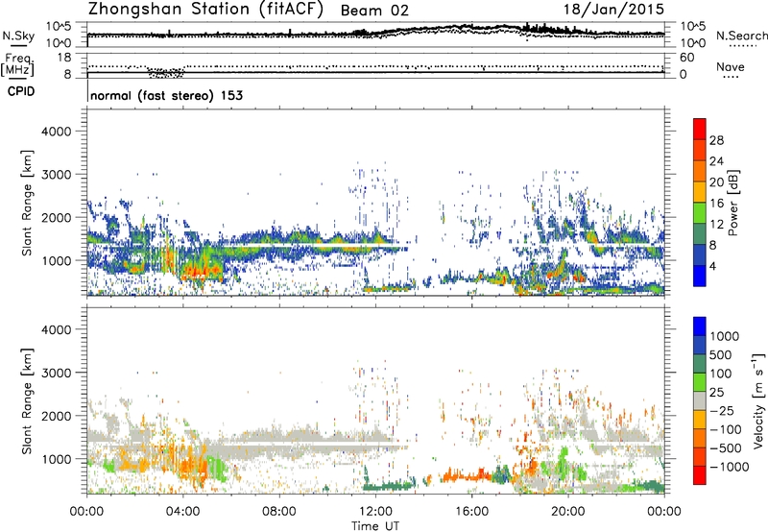Viewport: 768px width, 532px height.
Task: Click the '-25' label on velocity colorbar
Action: coord(722,410)
